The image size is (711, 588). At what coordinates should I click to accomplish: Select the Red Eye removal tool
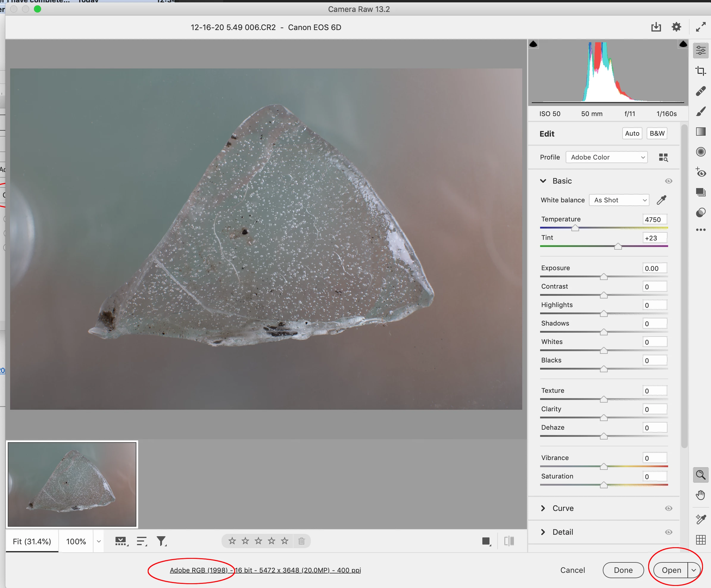pos(700,172)
